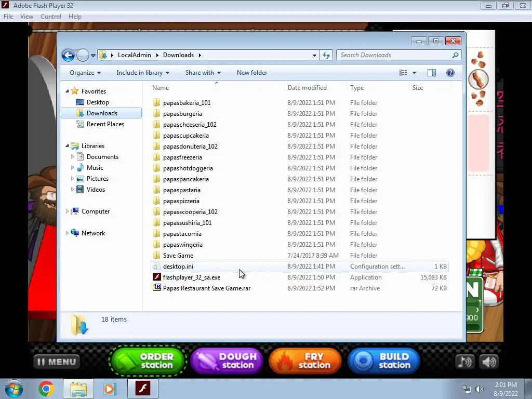Open the Share with dropdown
Image resolution: width=532 pixels, height=399 pixels.
203,73
